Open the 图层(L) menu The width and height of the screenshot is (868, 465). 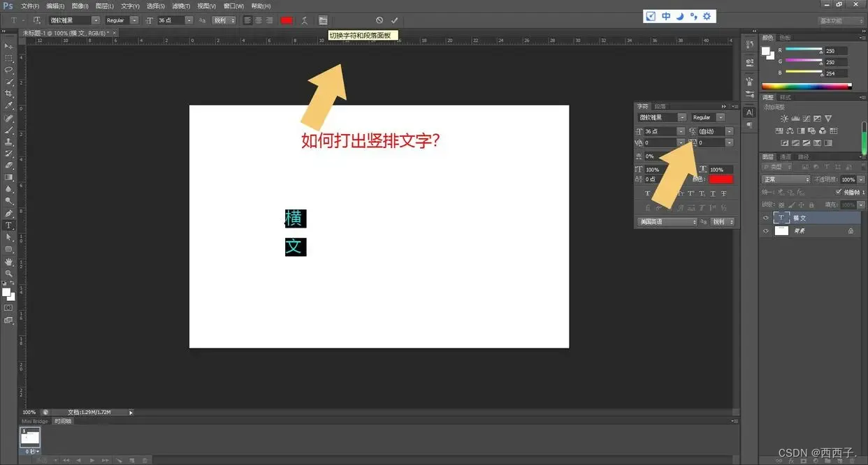tap(105, 6)
